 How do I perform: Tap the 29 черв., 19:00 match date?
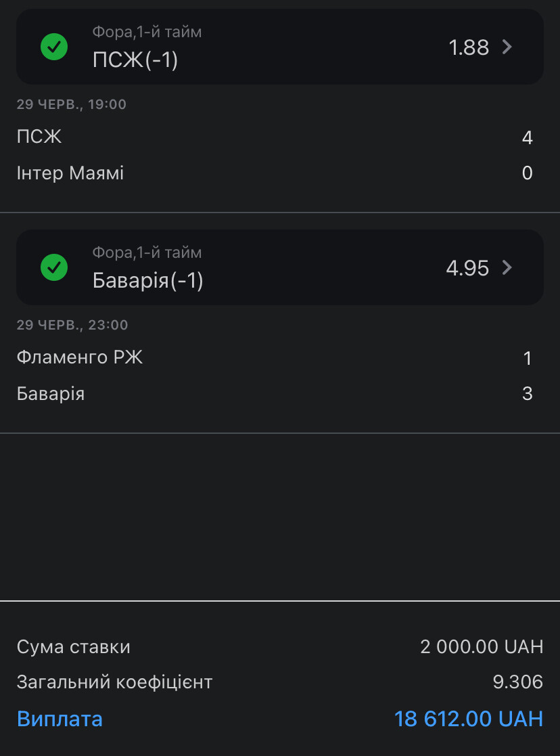click(71, 104)
